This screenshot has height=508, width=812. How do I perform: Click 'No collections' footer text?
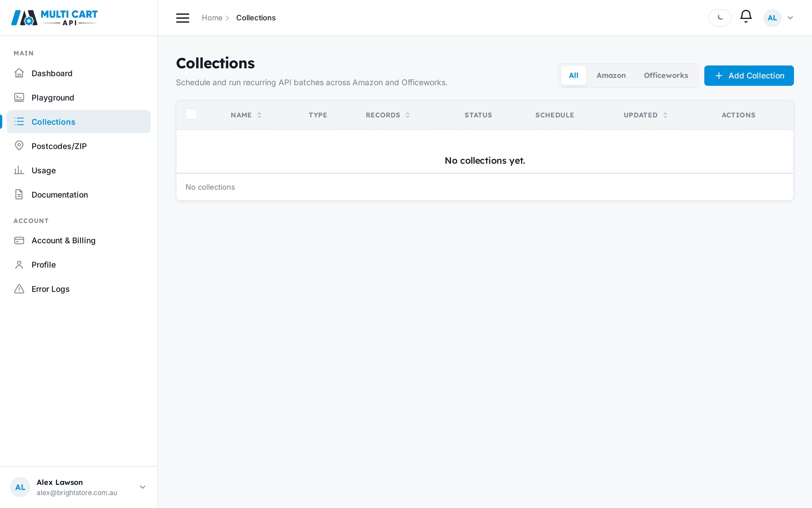coord(210,187)
